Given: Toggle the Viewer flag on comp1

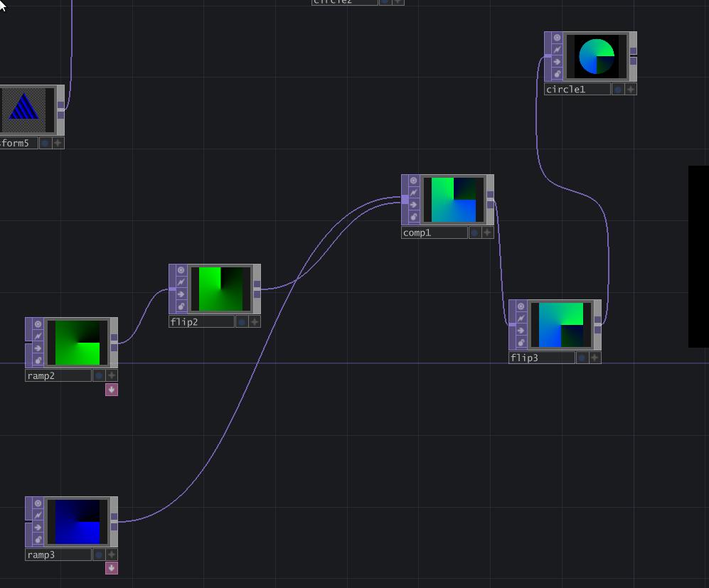Looking at the screenshot, I should coord(413,181).
